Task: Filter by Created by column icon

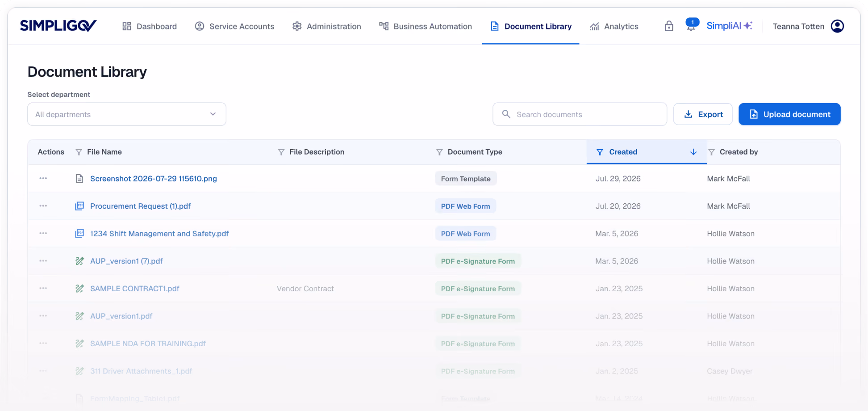Action: (711, 152)
